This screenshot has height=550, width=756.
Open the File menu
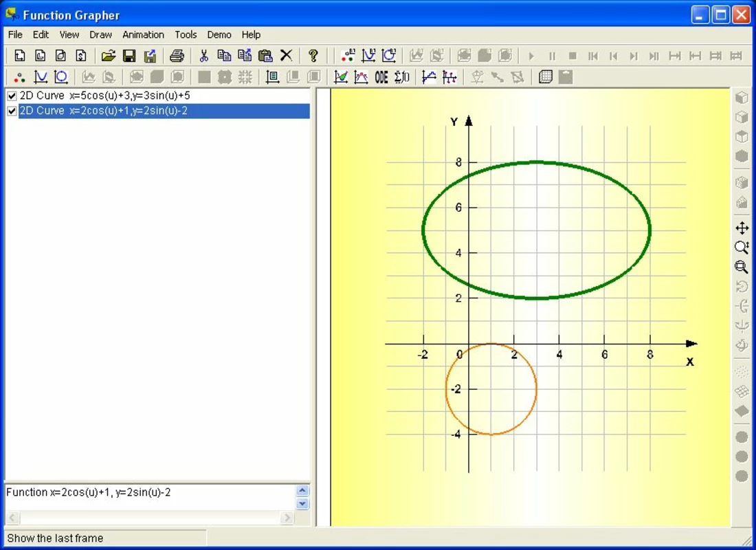15,35
